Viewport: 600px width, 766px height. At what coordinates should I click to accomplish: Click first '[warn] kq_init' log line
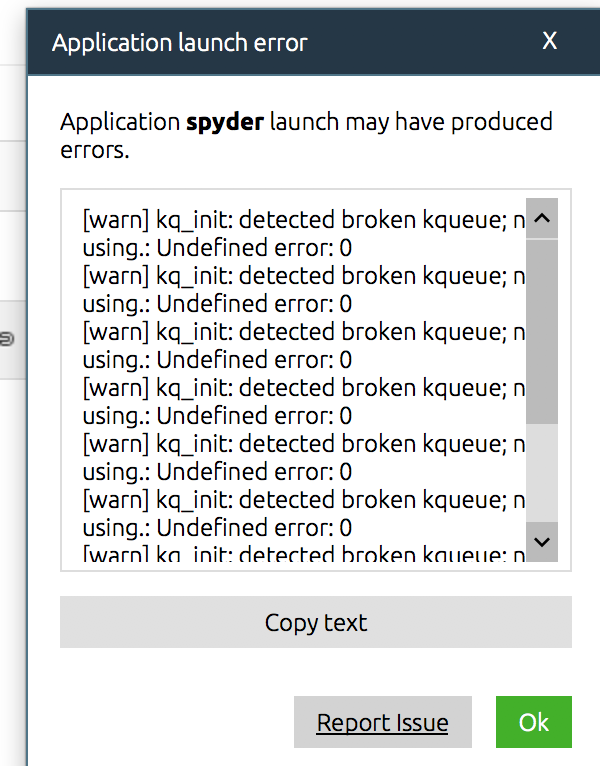[300, 219]
